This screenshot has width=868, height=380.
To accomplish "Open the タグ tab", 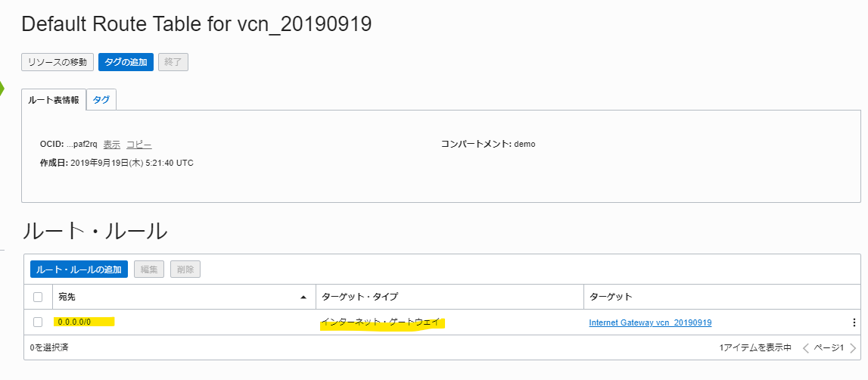I will tap(101, 100).
